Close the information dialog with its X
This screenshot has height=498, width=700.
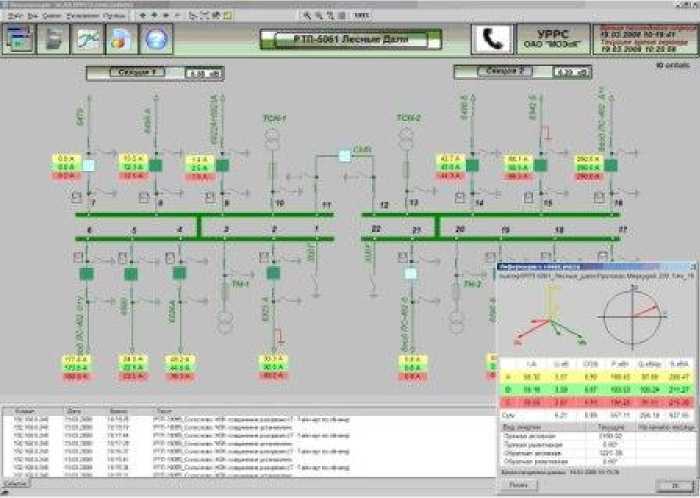[x=692, y=266]
